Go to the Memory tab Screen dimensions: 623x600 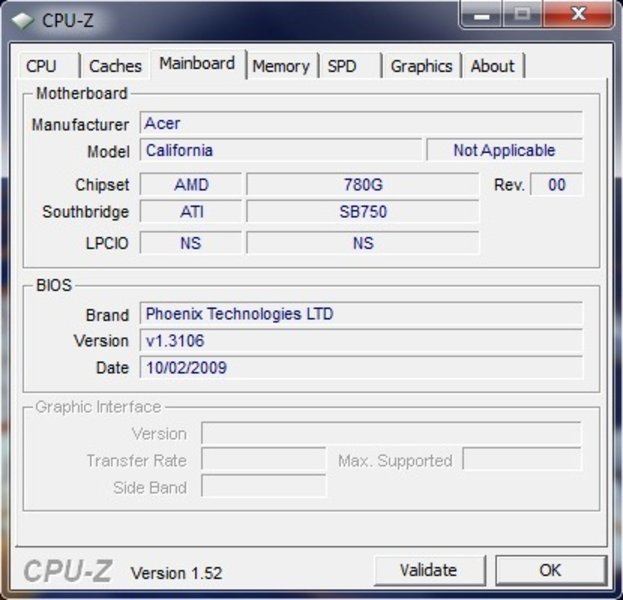(x=281, y=66)
